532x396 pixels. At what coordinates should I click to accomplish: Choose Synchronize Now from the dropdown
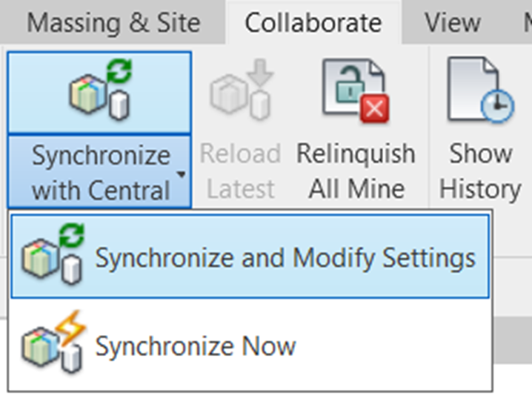tap(250, 346)
